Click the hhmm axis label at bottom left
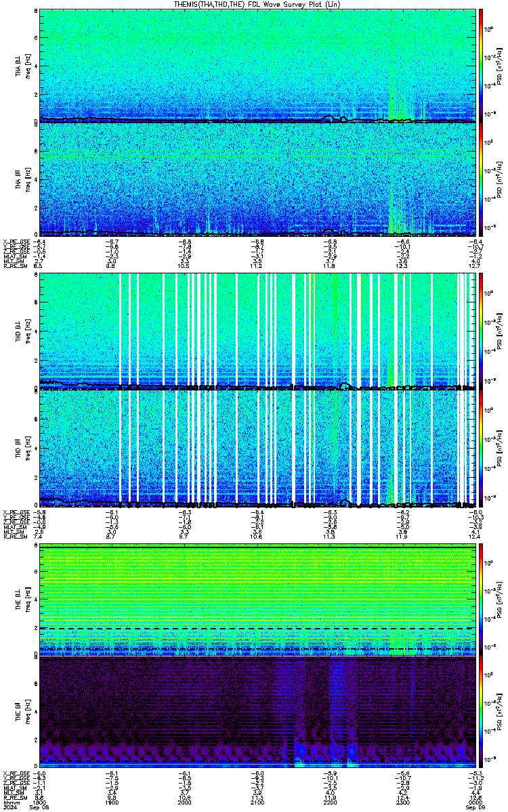This screenshot has height=812, width=508. coord(9,803)
